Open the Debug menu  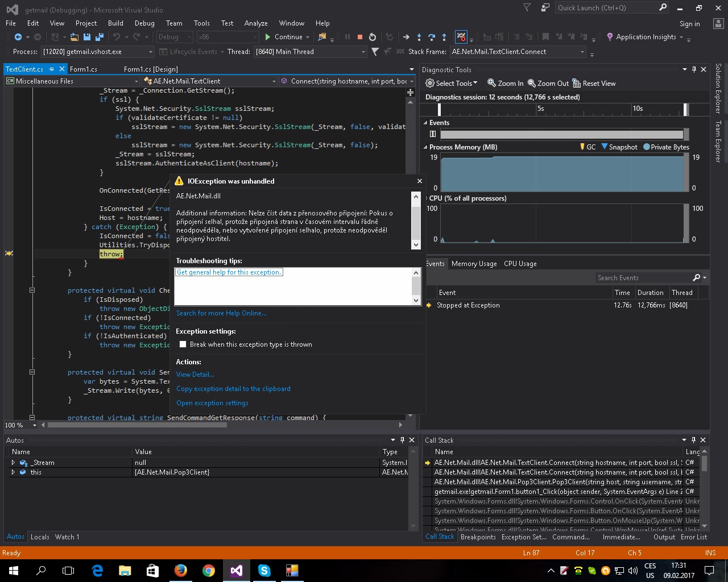coord(144,23)
